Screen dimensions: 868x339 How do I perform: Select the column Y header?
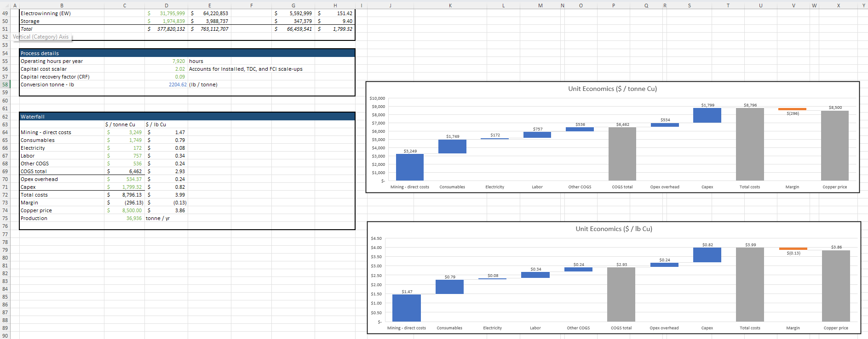tap(863, 6)
